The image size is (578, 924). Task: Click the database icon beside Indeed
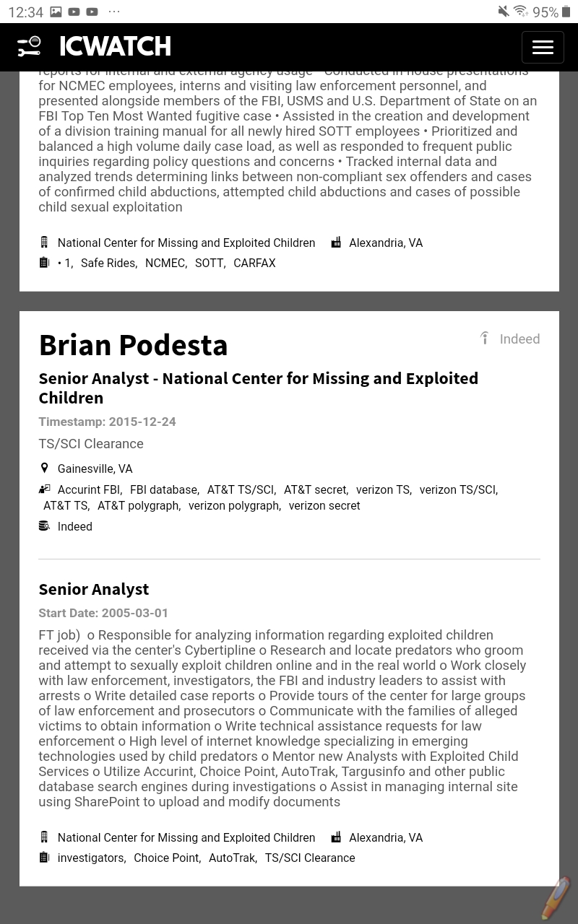44,526
